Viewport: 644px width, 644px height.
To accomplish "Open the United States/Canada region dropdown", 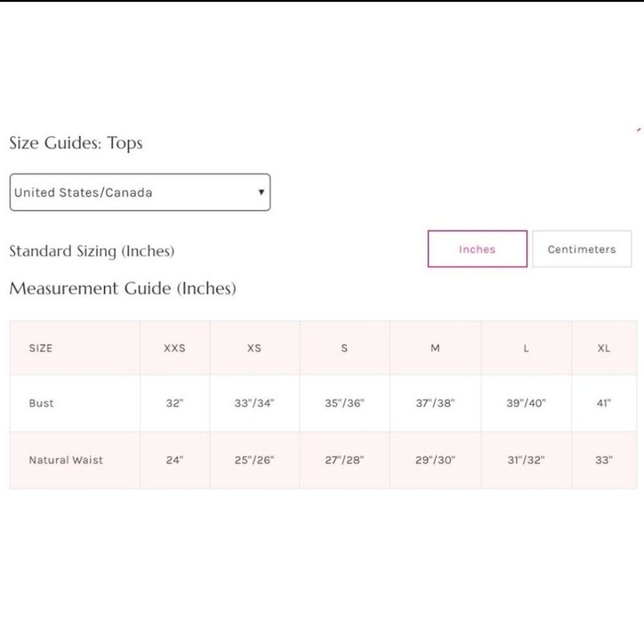I will [x=140, y=192].
